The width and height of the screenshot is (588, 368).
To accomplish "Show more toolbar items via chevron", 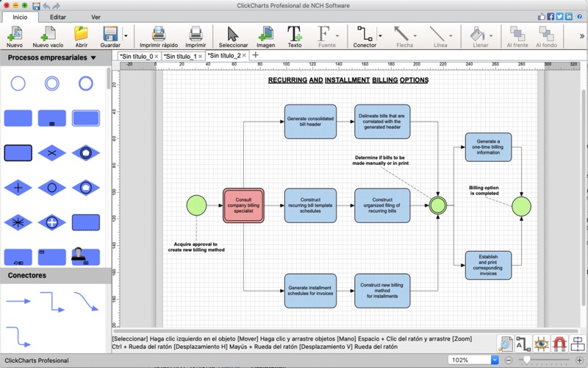I will (581, 36).
